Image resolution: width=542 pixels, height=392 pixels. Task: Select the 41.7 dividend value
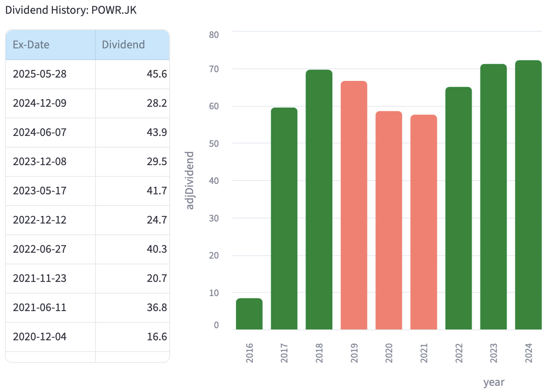[133, 191]
